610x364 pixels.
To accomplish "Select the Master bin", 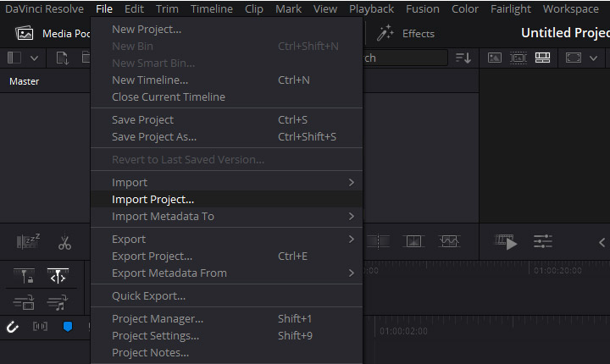I will pos(24,81).
